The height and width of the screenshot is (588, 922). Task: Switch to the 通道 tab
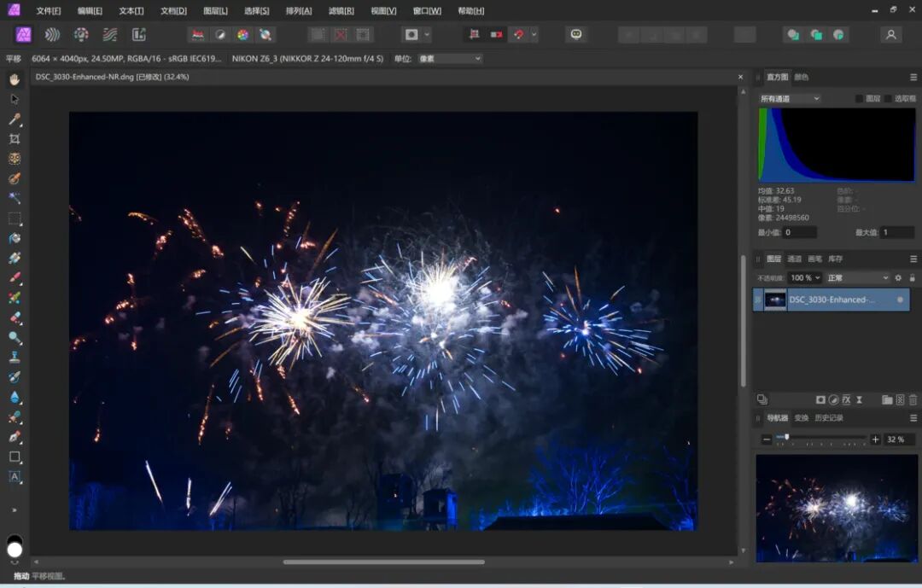tap(795, 259)
